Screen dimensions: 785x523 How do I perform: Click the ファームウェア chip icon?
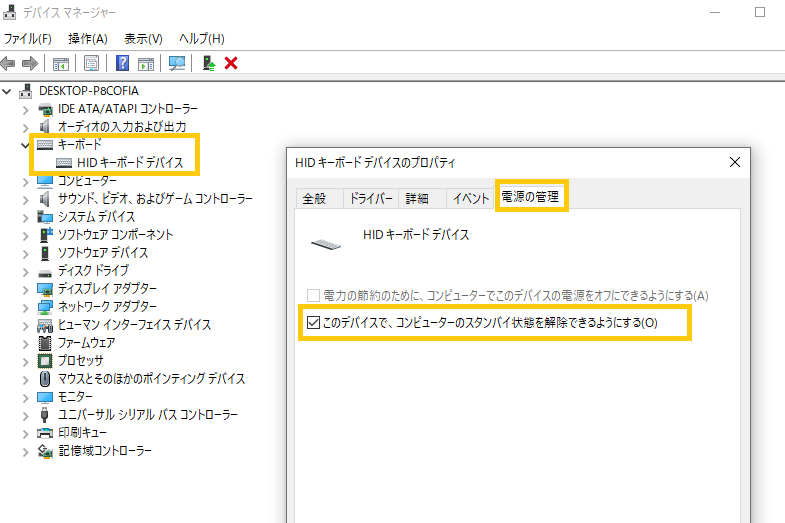click(45, 343)
